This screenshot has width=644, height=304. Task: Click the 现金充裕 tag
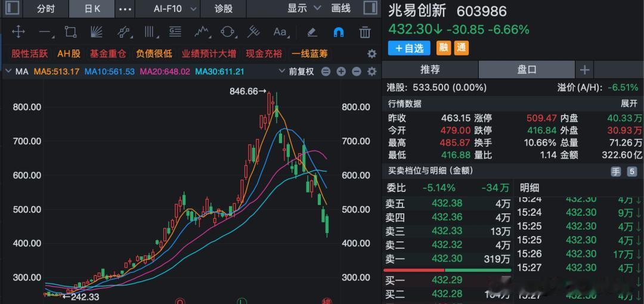click(x=264, y=54)
